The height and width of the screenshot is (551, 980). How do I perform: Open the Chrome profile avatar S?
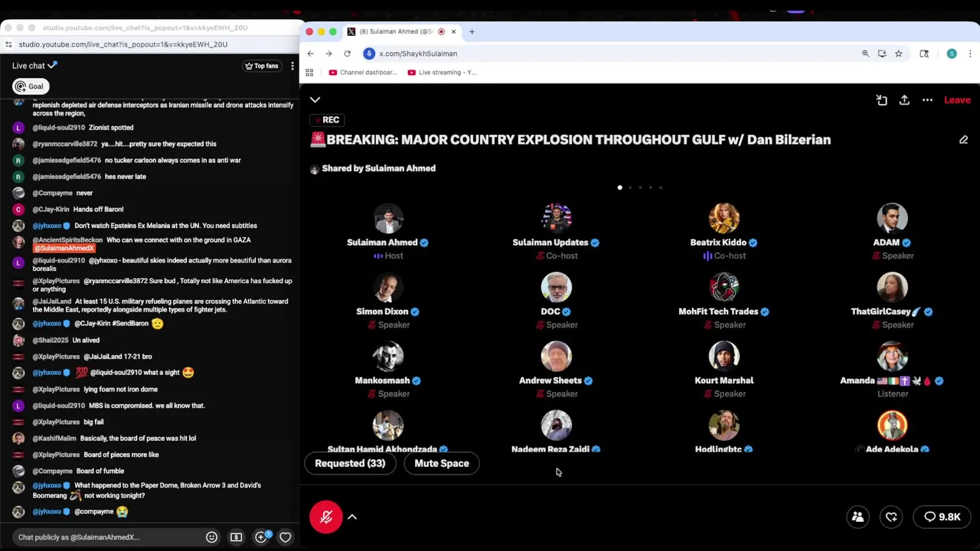click(952, 54)
